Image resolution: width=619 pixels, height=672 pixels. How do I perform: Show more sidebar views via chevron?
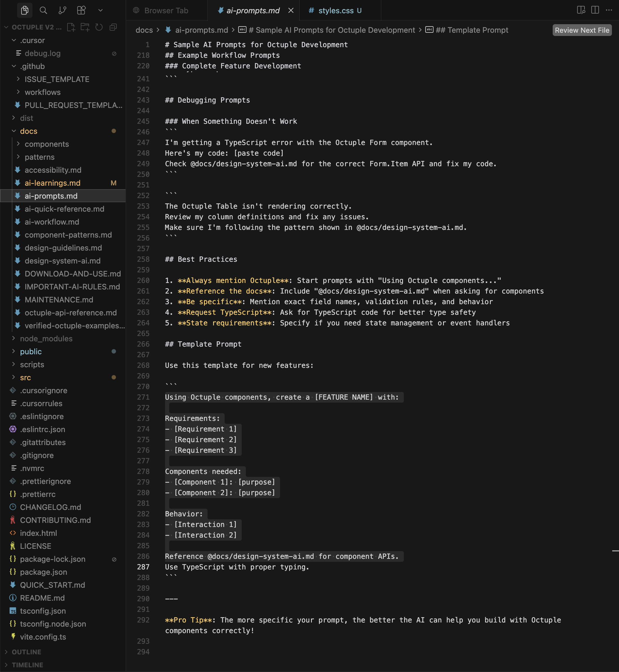[x=100, y=10]
